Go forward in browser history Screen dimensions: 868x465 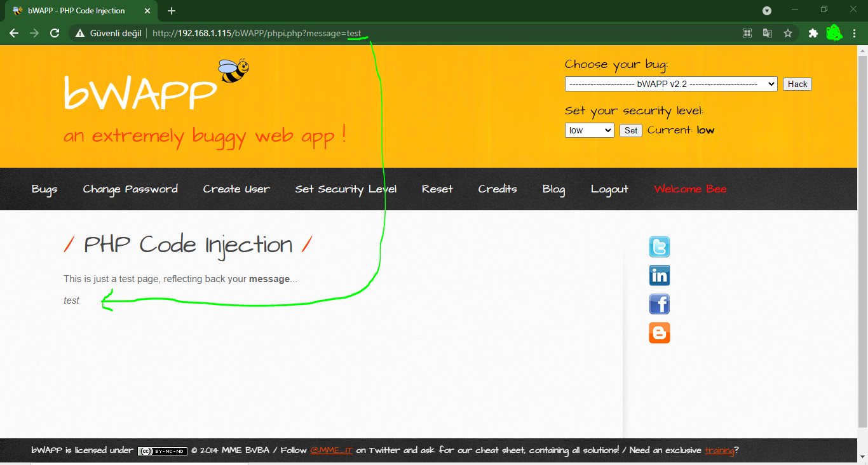(34, 33)
